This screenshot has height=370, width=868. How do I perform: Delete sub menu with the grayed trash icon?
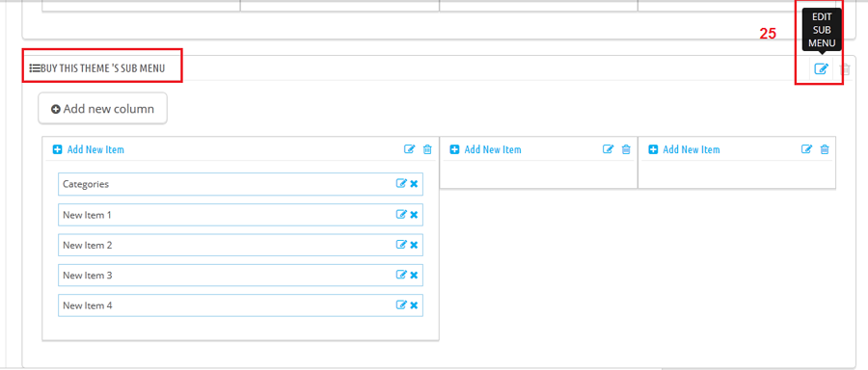845,69
